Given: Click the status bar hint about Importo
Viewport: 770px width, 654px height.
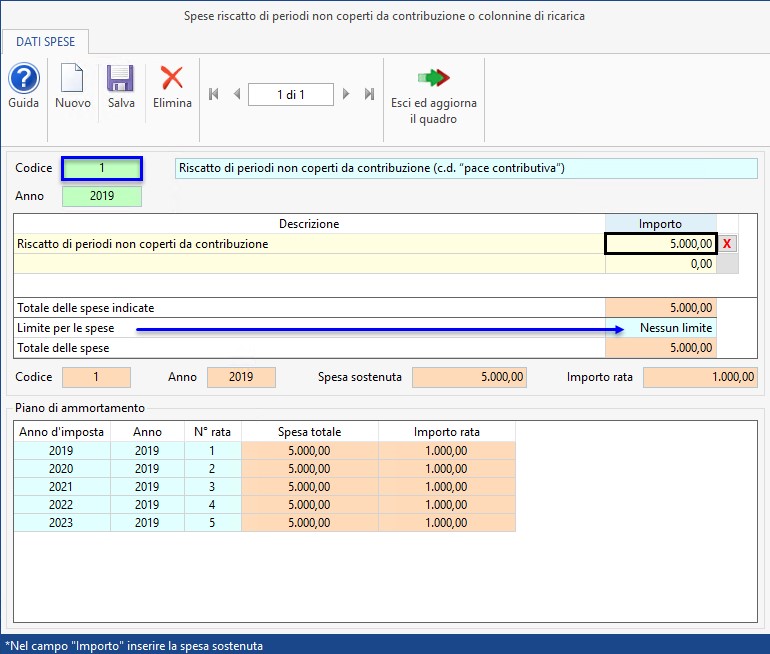Looking at the screenshot, I should [x=134, y=646].
